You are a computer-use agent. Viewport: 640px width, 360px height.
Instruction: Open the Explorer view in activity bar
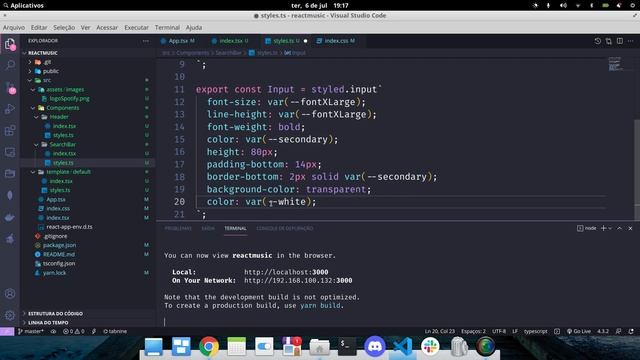click(x=10, y=44)
